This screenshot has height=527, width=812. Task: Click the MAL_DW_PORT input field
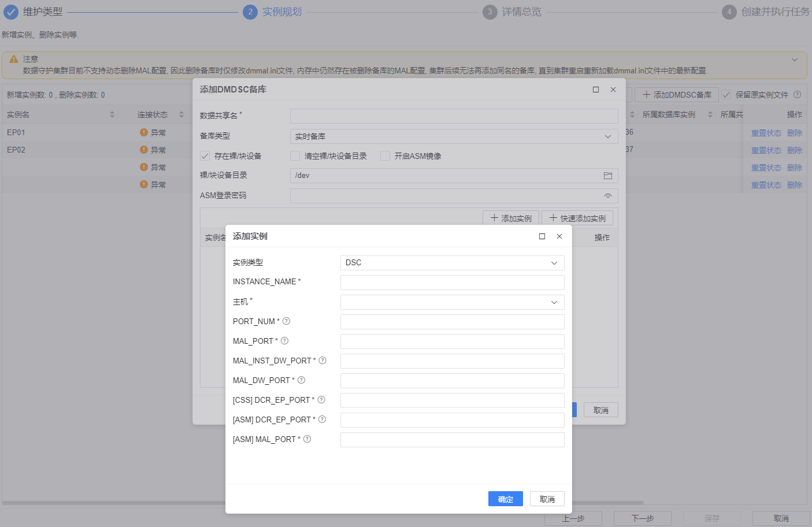(453, 381)
